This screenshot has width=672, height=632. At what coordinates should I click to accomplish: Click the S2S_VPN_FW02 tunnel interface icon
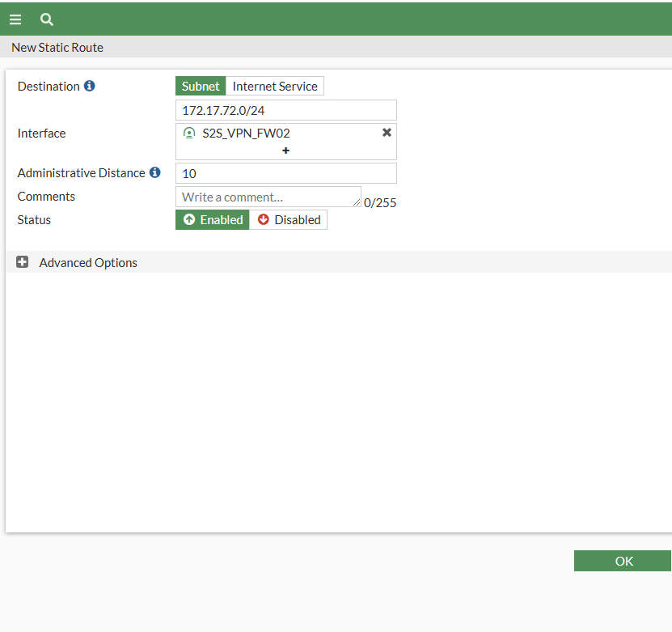pyautogui.click(x=189, y=133)
